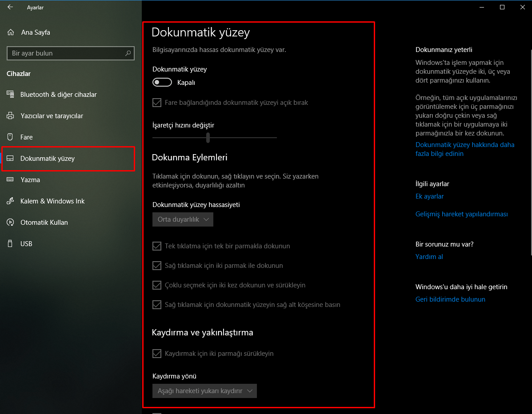
Task: Click the search magnifier icon
Action: click(128, 53)
